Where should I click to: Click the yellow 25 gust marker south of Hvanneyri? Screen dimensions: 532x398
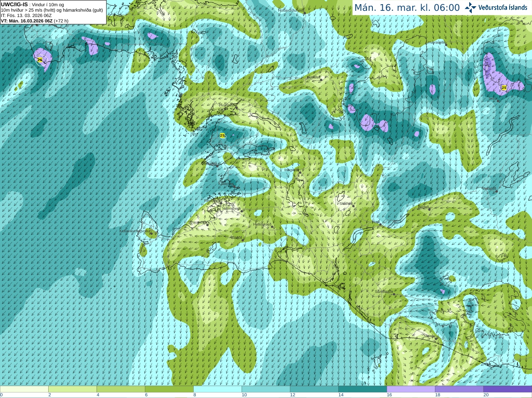pyautogui.click(x=222, y=135)
